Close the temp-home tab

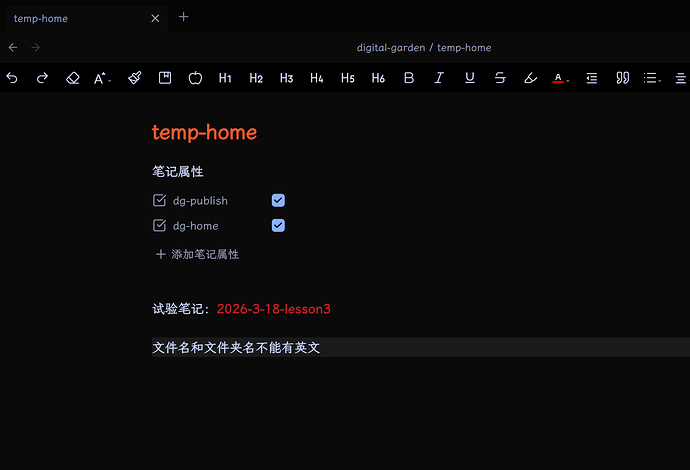pos(155,18)
